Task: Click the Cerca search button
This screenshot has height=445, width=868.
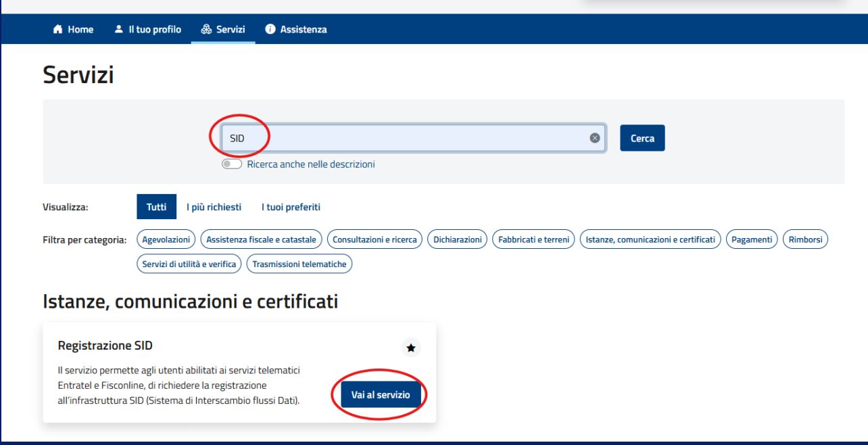Action: [x=642, y=138]
